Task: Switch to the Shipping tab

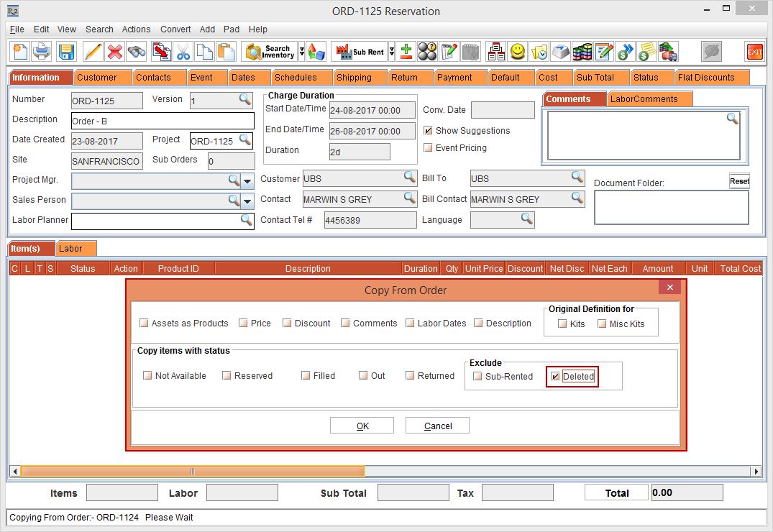Action: coord(354,78)
